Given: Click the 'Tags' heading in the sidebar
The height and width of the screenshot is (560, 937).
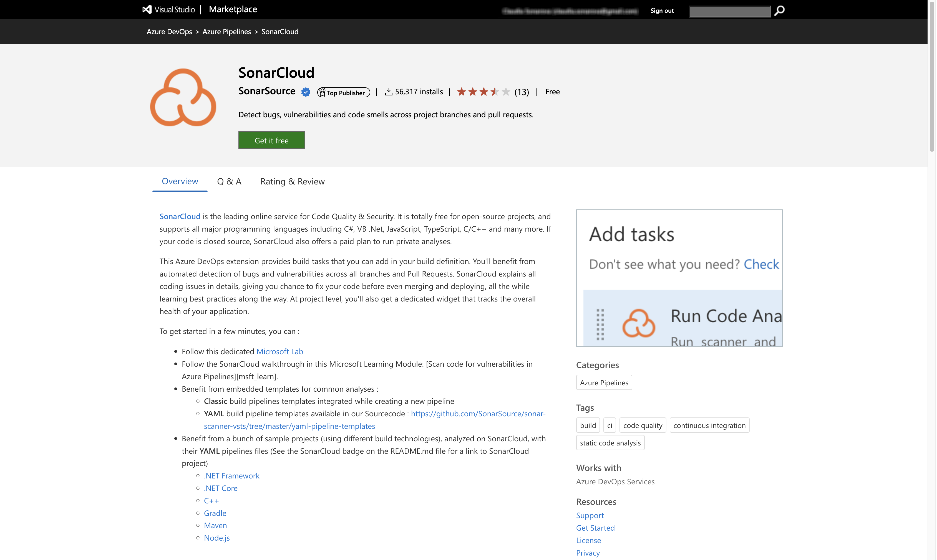Looking at the screenshot, I should pyautogui.click(x=585, y=408).
